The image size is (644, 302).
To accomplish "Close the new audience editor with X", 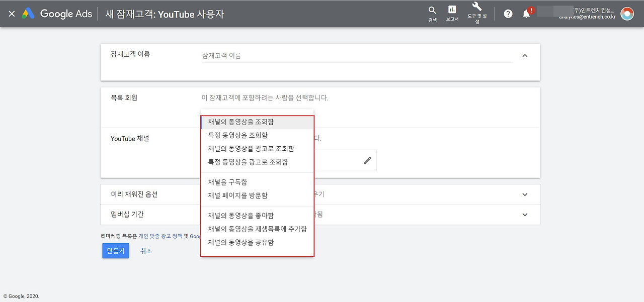I will pos(12,14).
